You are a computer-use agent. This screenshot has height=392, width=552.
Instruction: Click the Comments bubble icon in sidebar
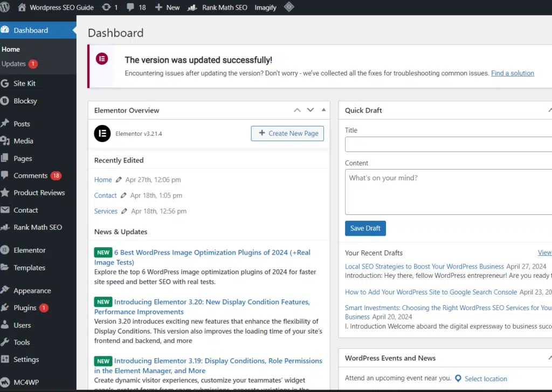coord(5,175)
